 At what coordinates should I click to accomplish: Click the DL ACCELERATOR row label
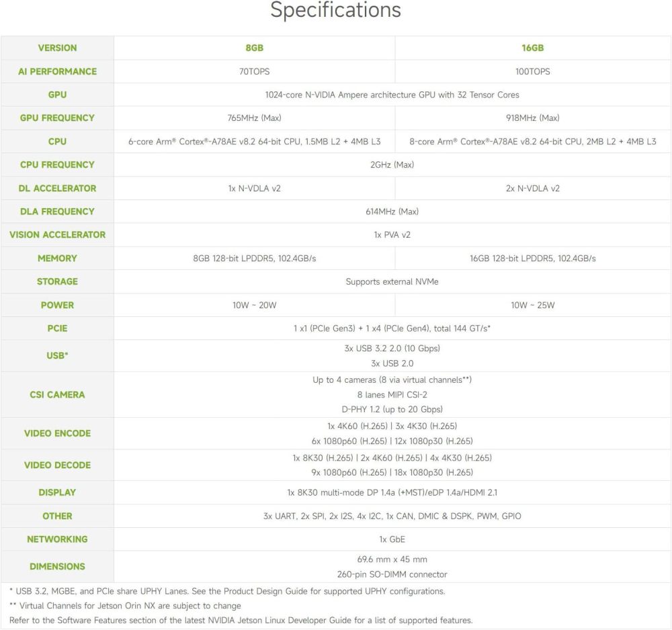pyautogui.click(x=57, y=188)
